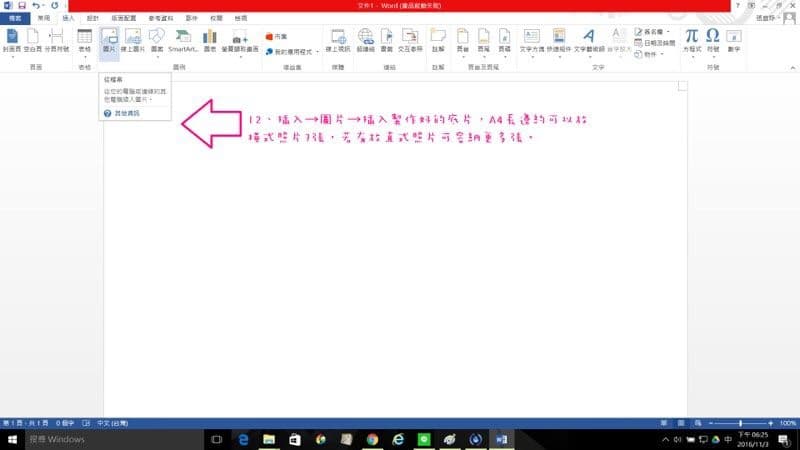
Task: Redo or repeat the last action
Action: 55,5
